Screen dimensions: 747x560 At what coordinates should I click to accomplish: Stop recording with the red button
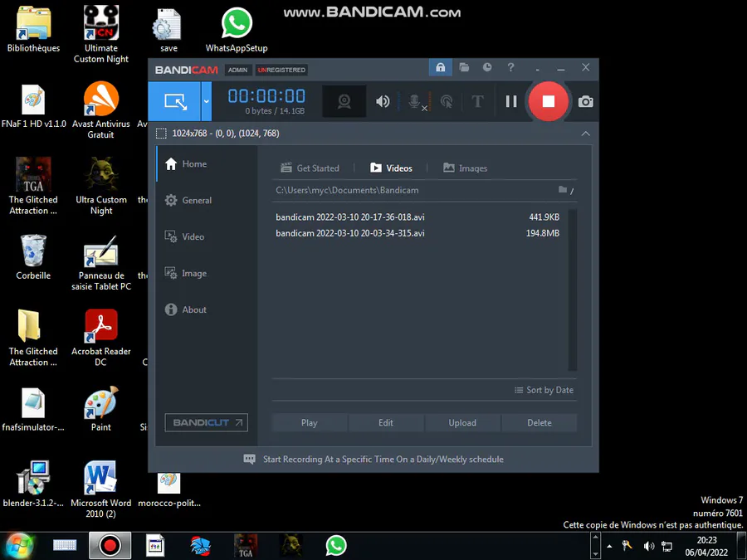(549, 101)
